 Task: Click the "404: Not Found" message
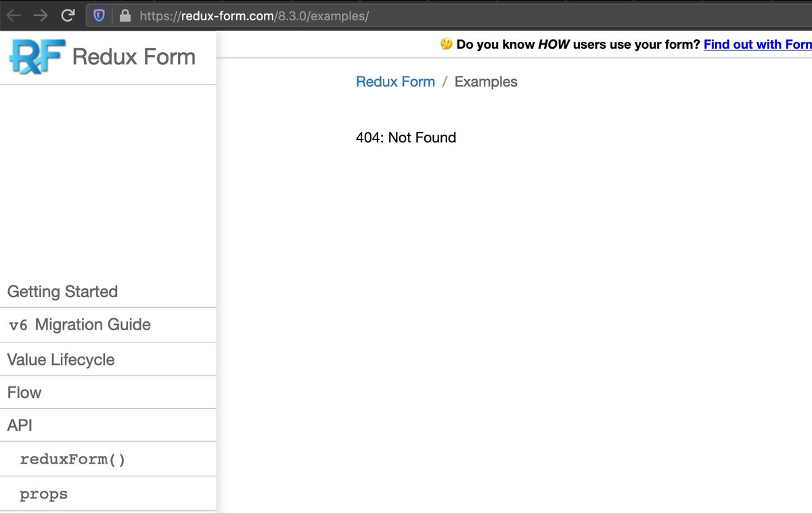[x=406, y=137]
